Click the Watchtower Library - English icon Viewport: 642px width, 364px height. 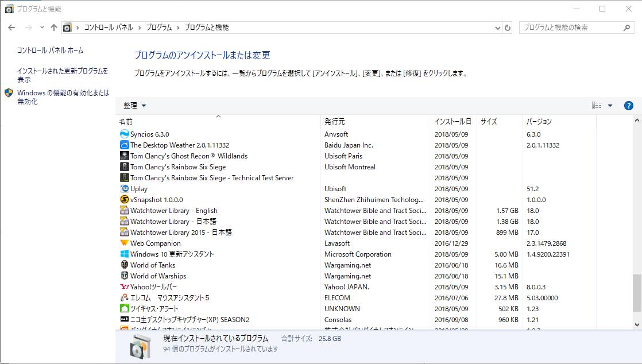click(125, 210)
